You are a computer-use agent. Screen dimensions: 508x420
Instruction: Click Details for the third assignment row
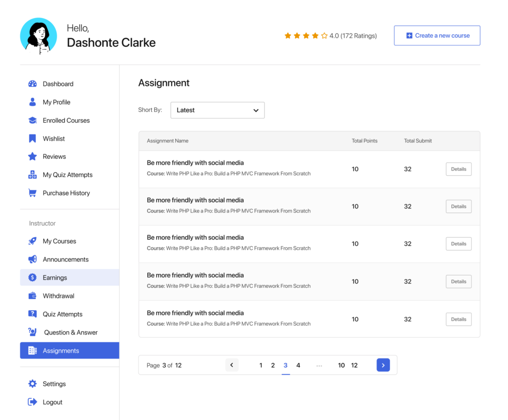[x=458, y=244]
